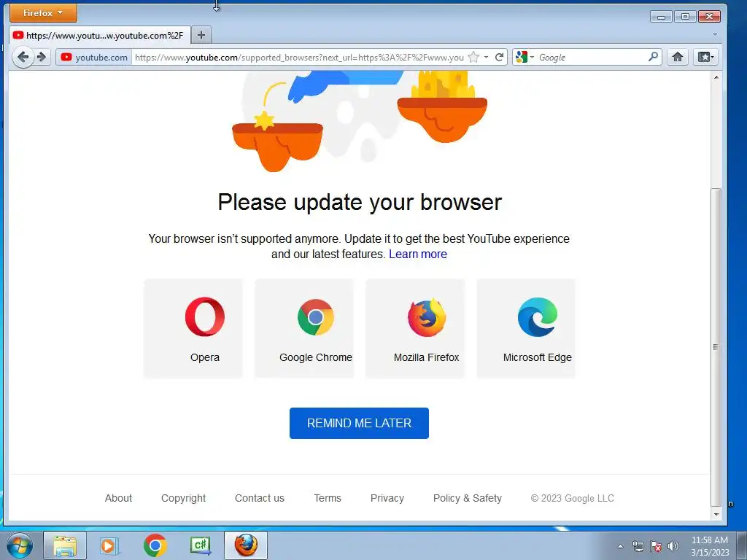
Task: Click the Show desktop strip
Action: tap(741, 545)
